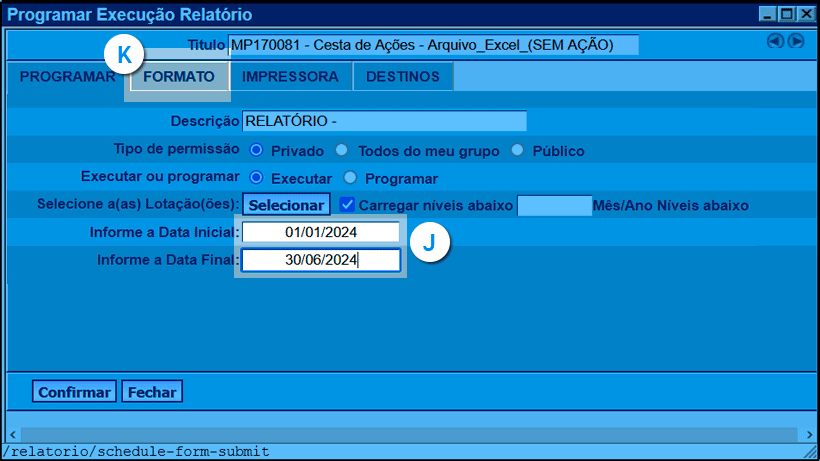Uncheck Carregar níveis abaixo checkbox
The height and width of the screenshot is (461, 820).
point(347,204)
